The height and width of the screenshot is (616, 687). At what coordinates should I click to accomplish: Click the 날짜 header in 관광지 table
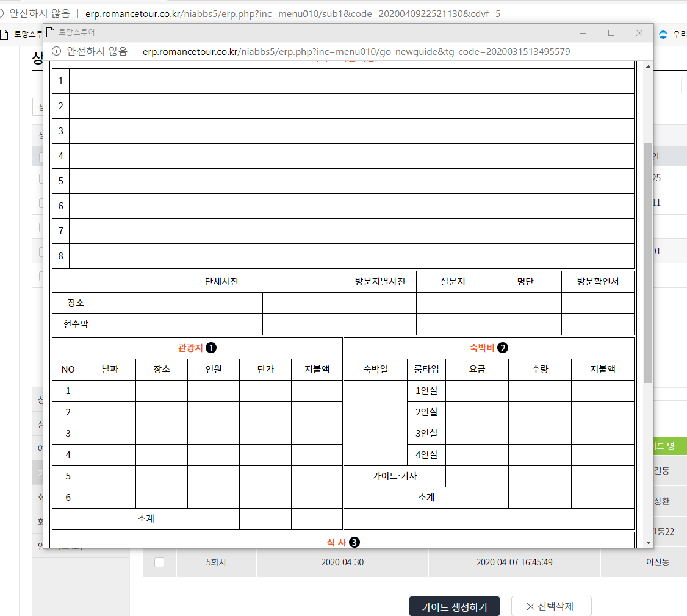110,370
